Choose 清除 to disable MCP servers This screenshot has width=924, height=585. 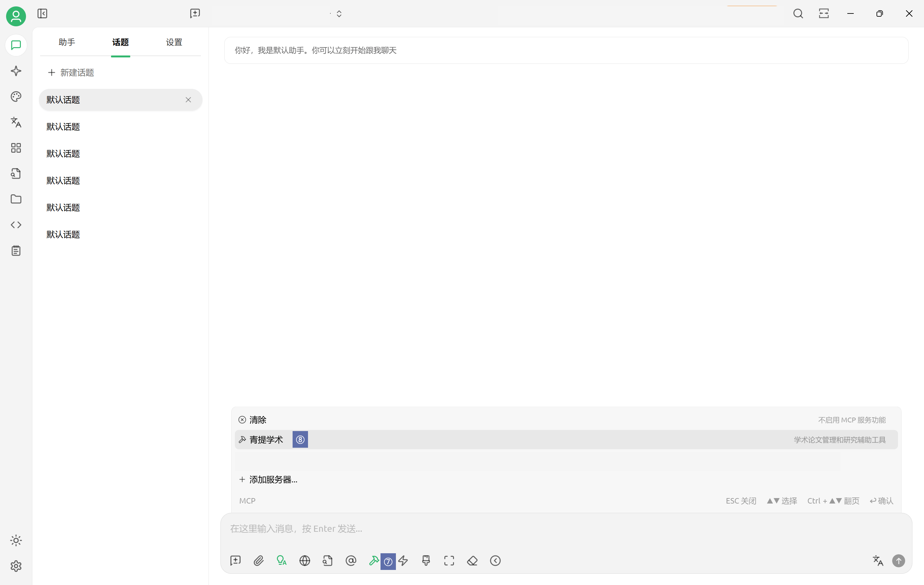[566, 420]
